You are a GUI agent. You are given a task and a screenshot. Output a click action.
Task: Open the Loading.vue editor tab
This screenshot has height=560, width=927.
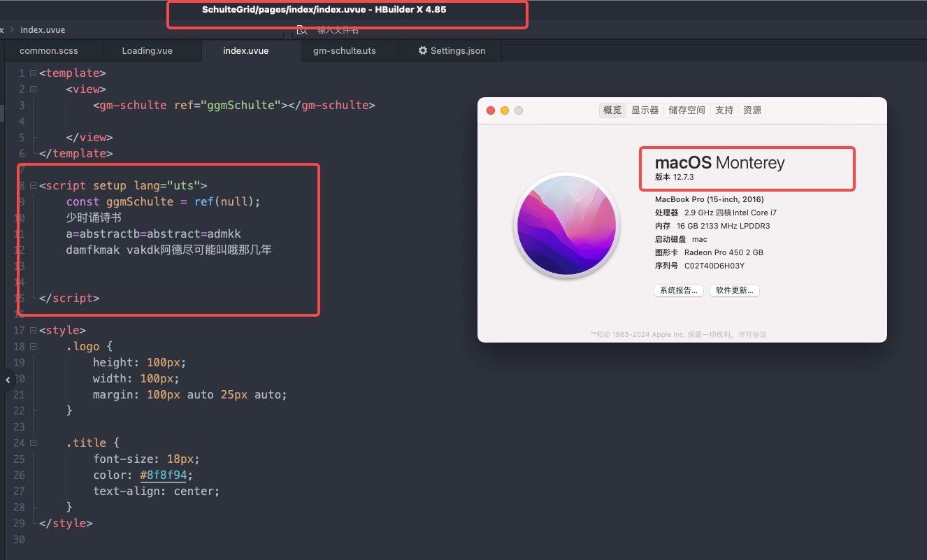click(x=147, y=51)
